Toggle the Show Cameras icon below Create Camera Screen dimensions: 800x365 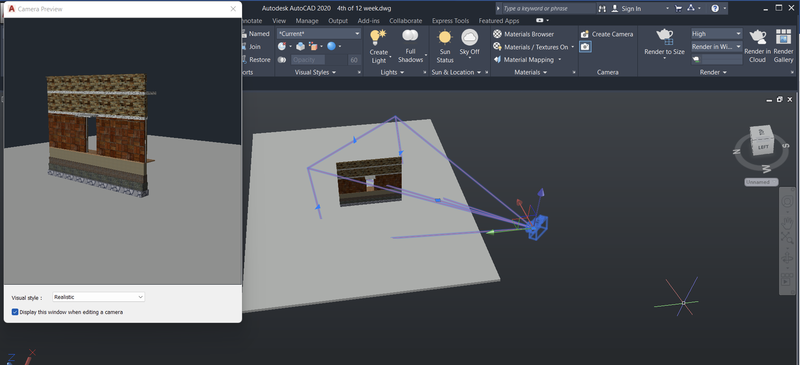point(585,46)
